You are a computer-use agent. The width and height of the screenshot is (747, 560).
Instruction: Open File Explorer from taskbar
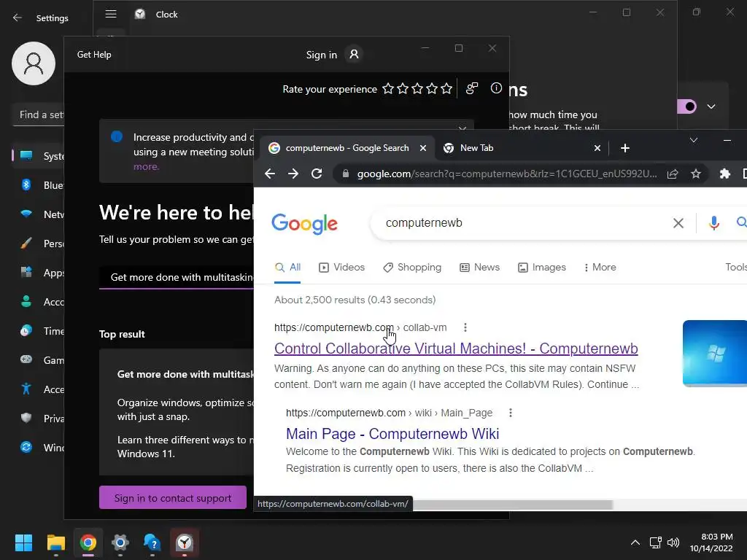55,542
